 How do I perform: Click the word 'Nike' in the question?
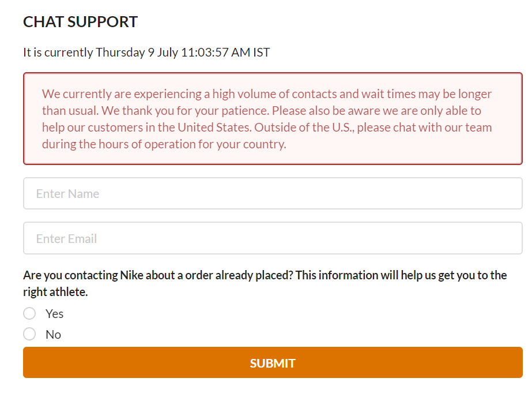131,275
